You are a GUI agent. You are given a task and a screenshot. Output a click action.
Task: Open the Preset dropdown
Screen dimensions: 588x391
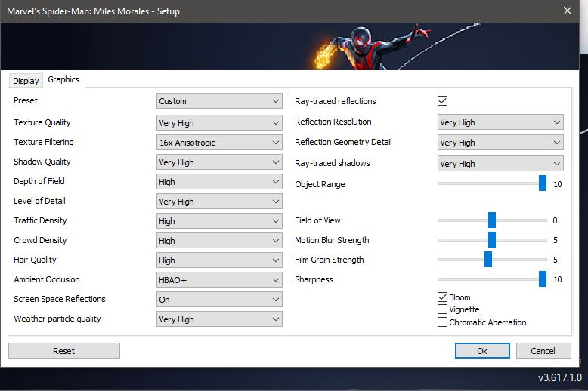click(x=219, y=101)
